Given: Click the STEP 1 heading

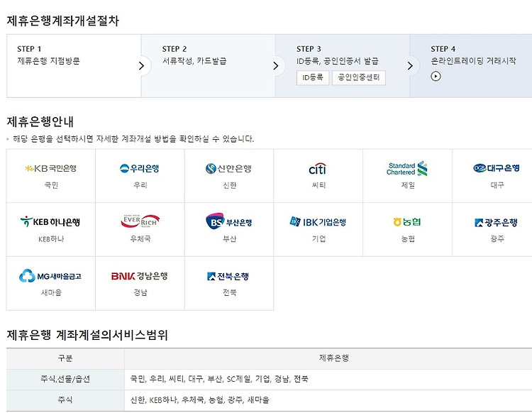Looking at the screenshot, I should click(x=29, y=49).
